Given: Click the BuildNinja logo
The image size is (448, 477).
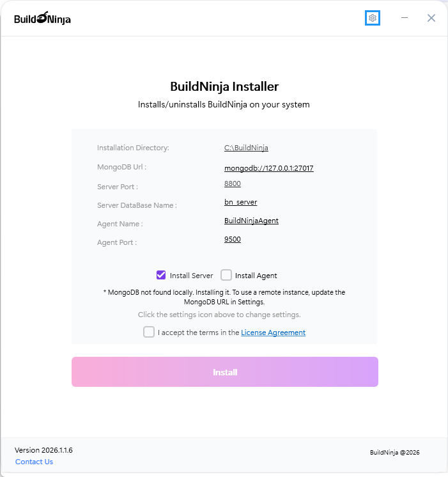Looking at the screenshot, I should (x=42, y=19).
